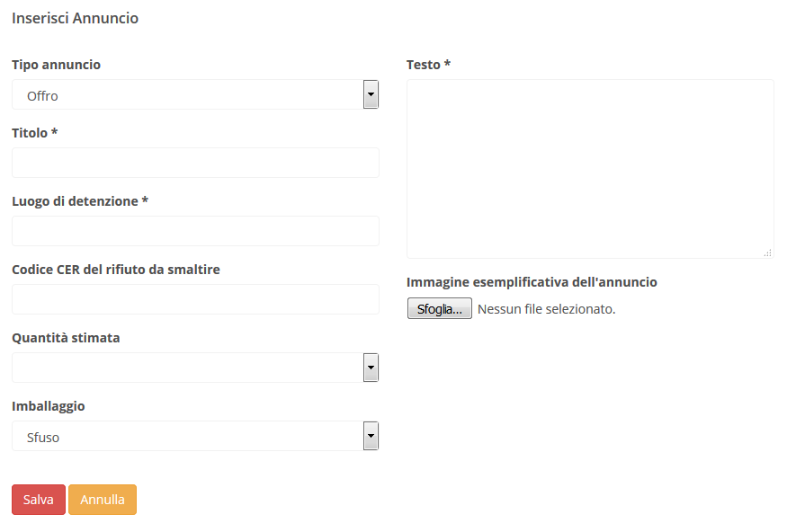This screenshot has height=532, width=787.
Task: Focus the Codice CER del rifiuto field
Action: 195,299
